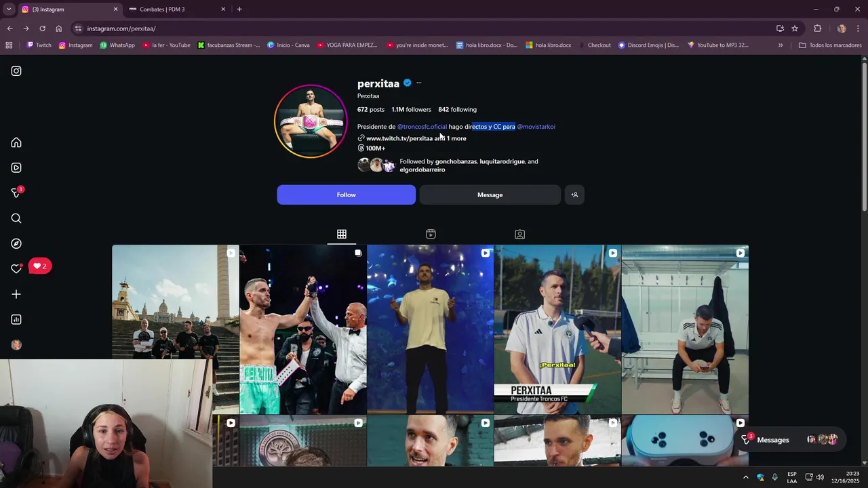Open the Twitch bookmark
The height and width of the screenshot is (488, 868).
point(39,45)
